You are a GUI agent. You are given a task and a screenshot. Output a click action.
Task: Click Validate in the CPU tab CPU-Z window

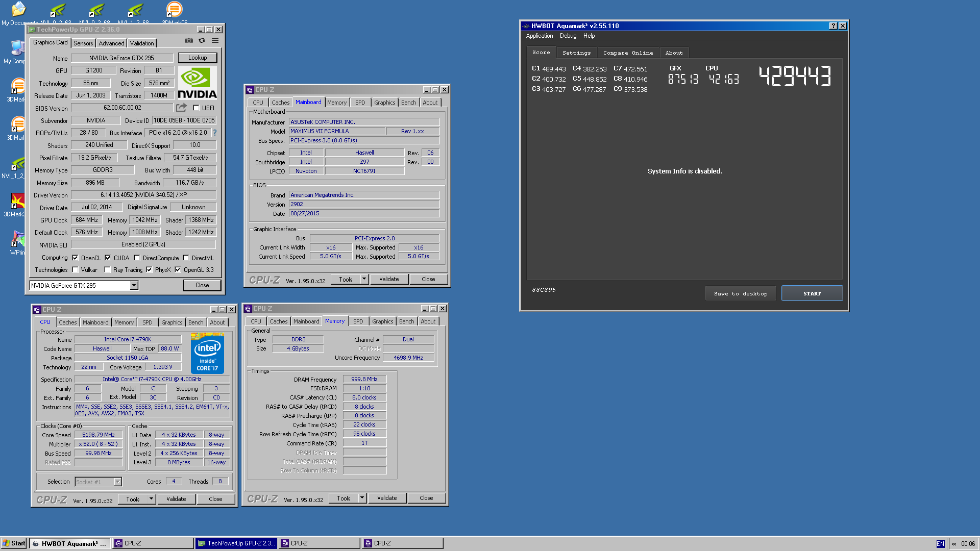[176, 499]
